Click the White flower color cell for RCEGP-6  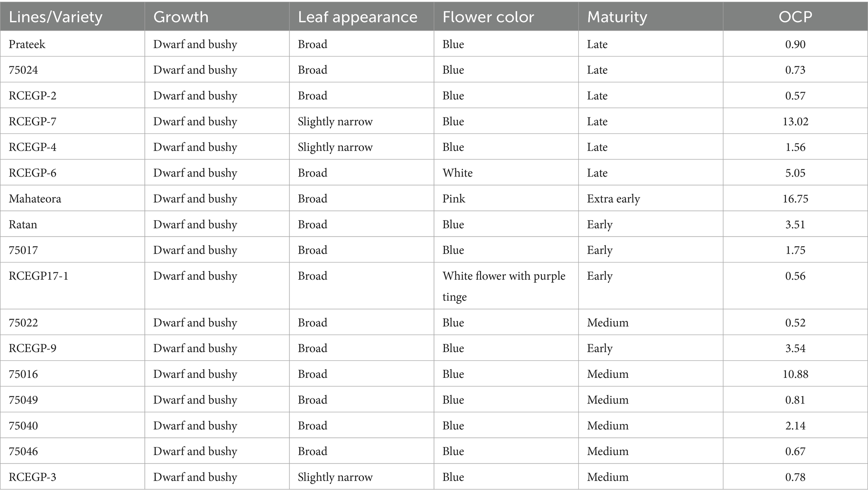[x=458, y=173]
